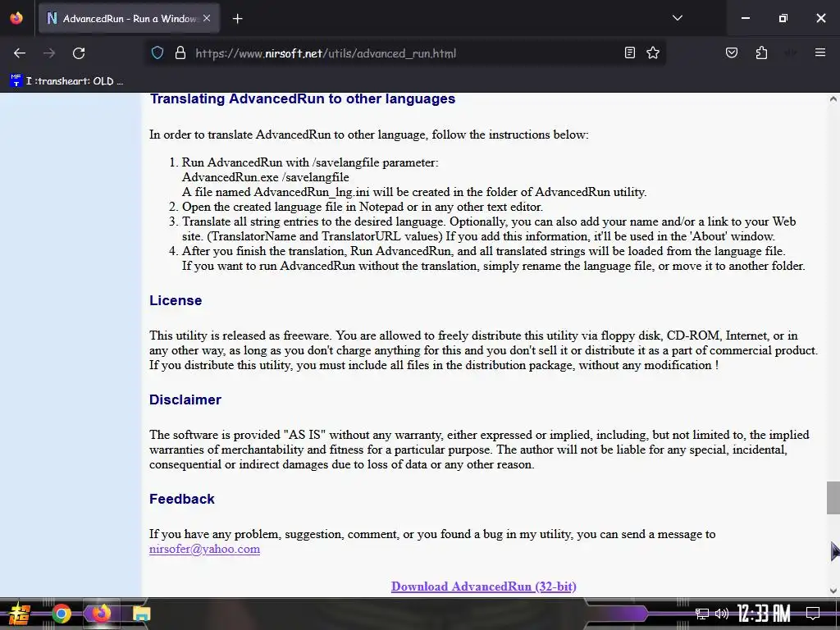Click the Disclaimer heading
840x630 pixels.
(185, 399)
